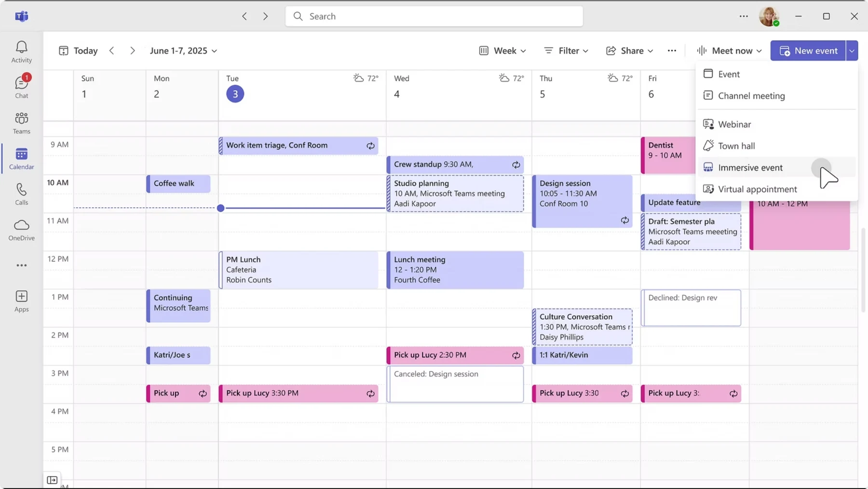Select Webinar from the menu
Screen dimensions: 868x489
click(776, 124)
